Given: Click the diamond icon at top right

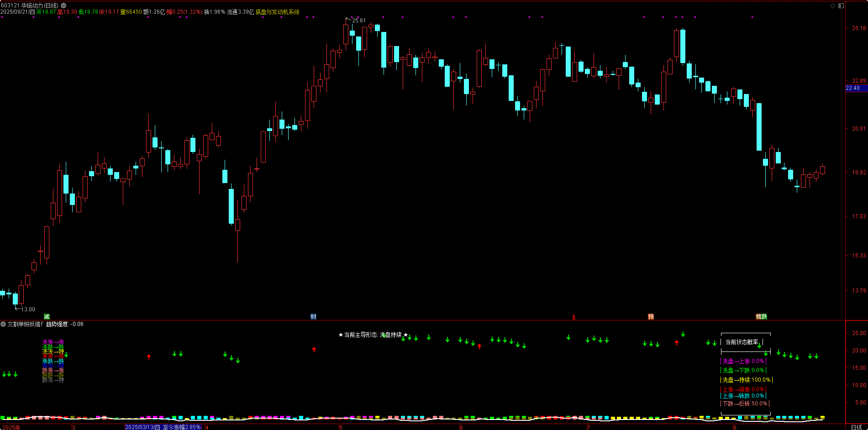Looking at the screenshot, I should point(832,5).
